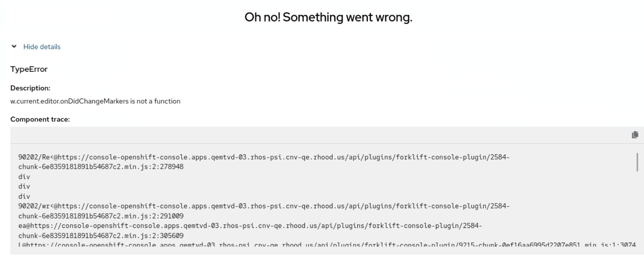Click the component trace vertical scrollbar

coord(637,162)
